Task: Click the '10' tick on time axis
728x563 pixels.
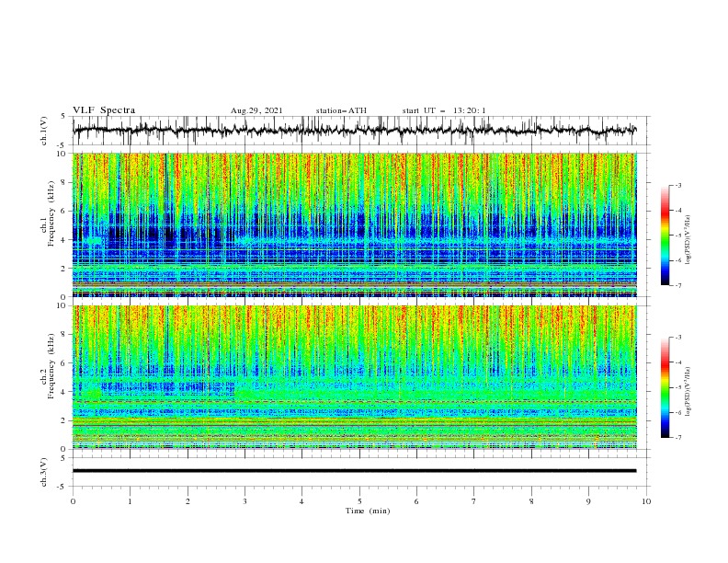Action: pos(646,501)
